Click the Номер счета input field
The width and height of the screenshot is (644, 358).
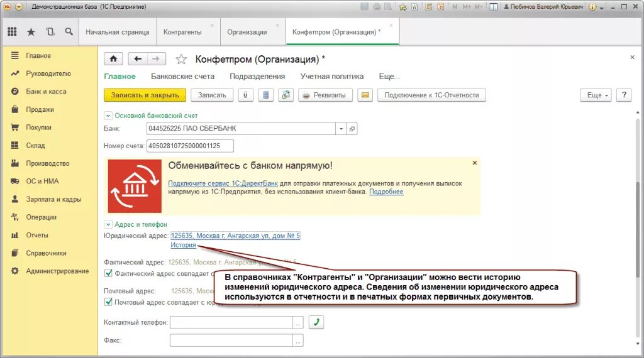point(190,146)
